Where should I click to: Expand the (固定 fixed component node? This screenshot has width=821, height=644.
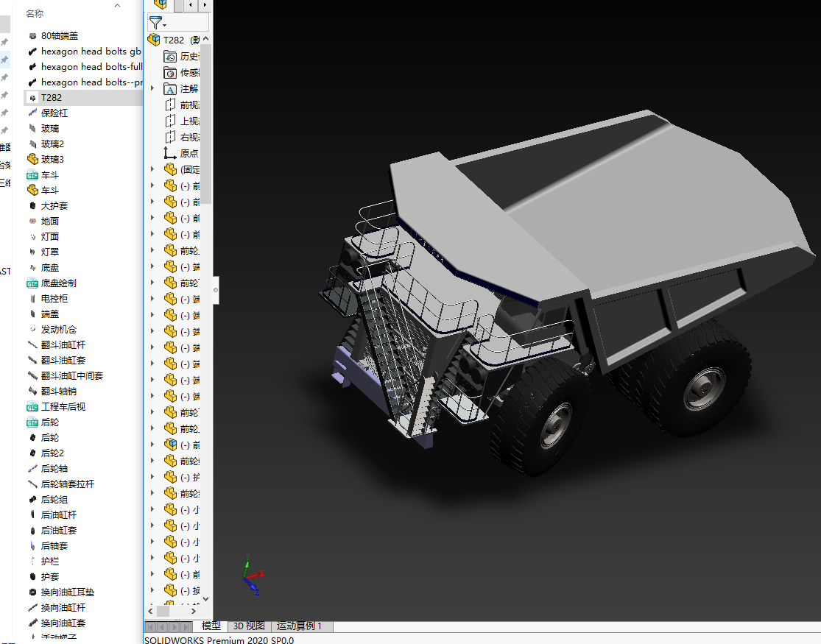point(152,169)
